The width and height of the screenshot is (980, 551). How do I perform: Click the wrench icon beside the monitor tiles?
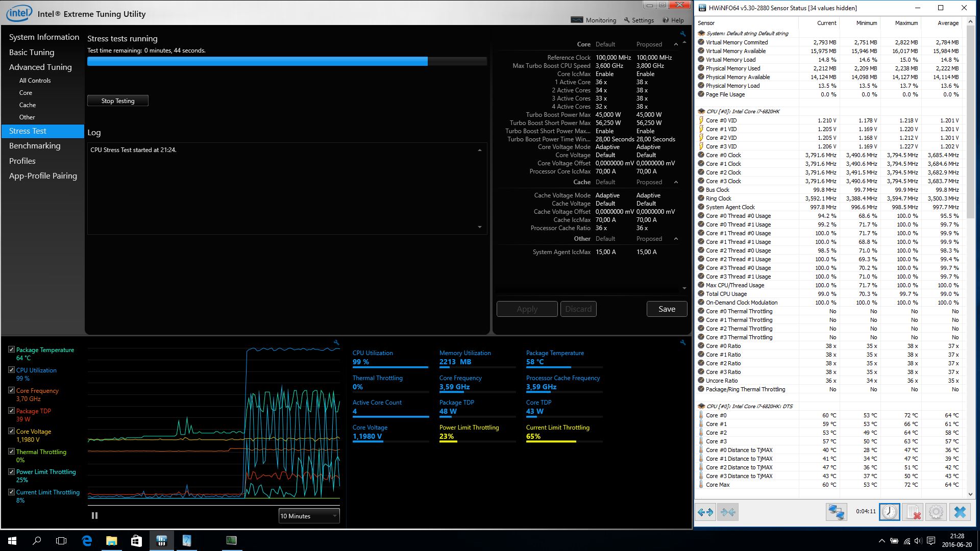(x=683, y=343)
